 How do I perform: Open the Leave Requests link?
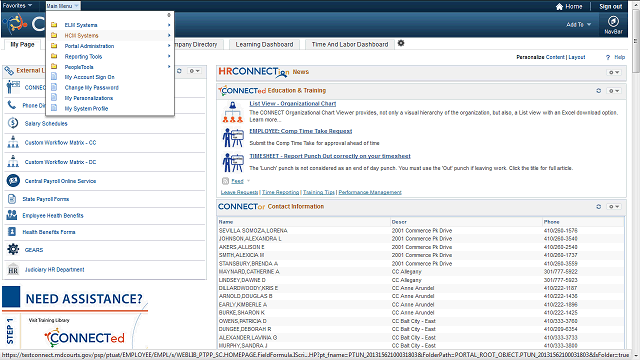point(239,192)
